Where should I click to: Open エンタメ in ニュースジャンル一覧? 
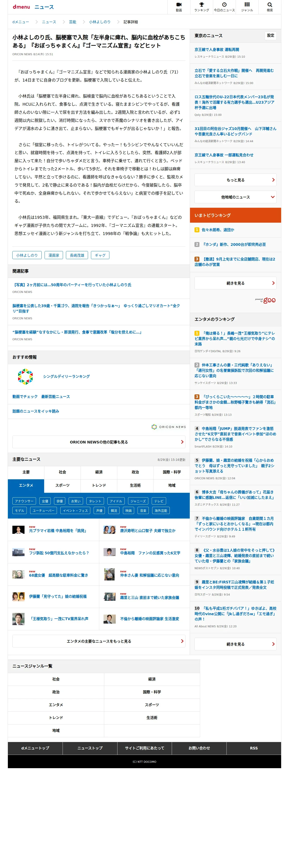point(56,705)
